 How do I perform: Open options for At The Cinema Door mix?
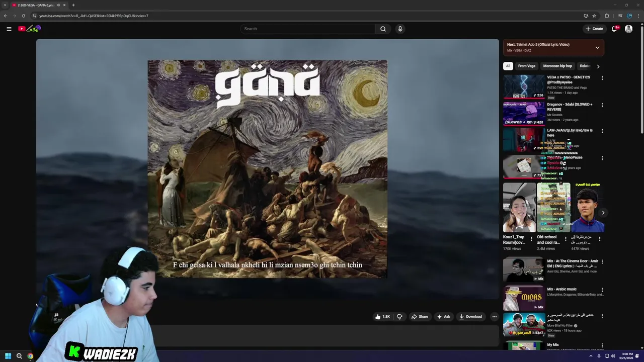tap(602, 262)
